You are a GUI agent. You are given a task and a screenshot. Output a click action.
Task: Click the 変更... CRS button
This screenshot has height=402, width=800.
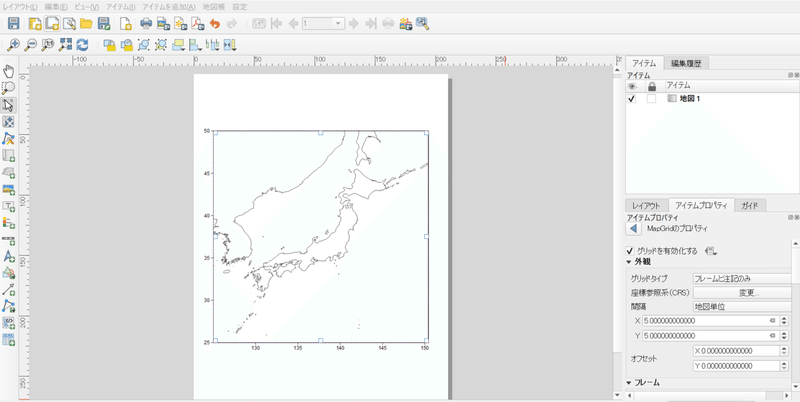[x=742, y=293]
